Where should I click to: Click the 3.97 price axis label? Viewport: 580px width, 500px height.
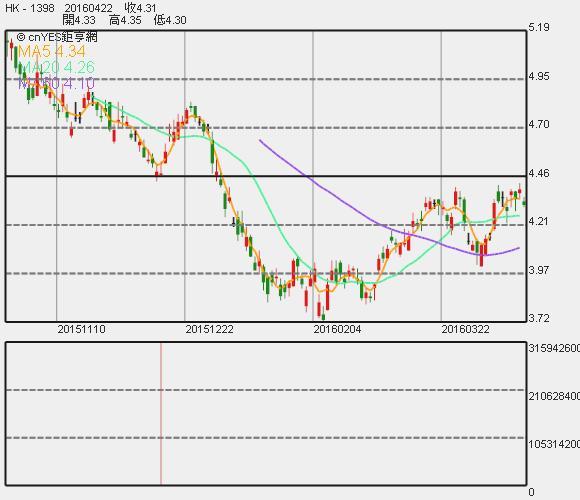tap(539, 270)
